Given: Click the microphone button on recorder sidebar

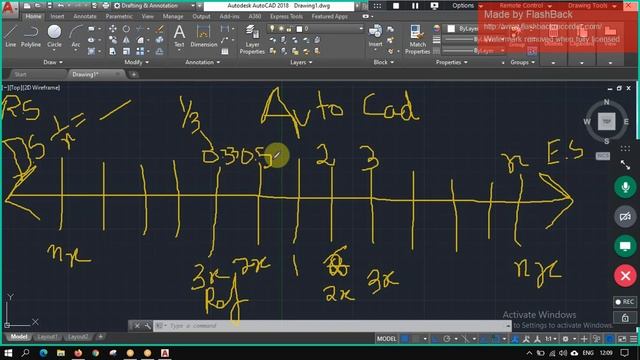Looking at the screenshot, I should (x=625, y=187).
